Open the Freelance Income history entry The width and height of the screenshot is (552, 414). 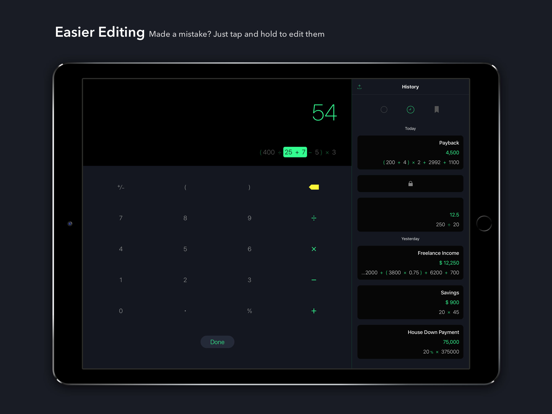410,263
